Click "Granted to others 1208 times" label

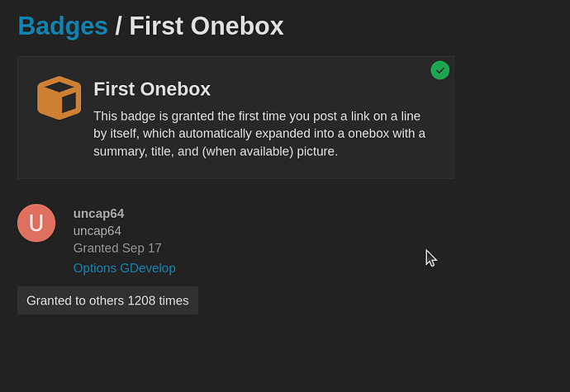pos(107,300)
